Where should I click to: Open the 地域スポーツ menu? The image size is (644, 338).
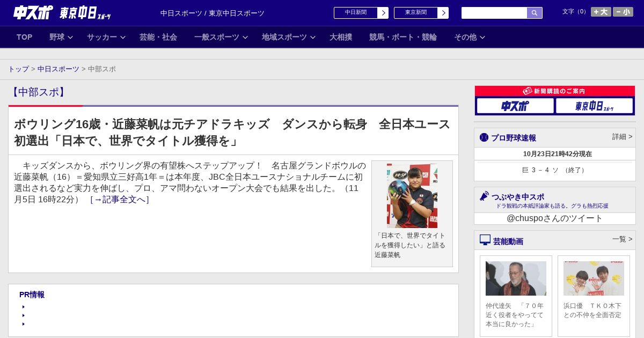tap(284, 37)
